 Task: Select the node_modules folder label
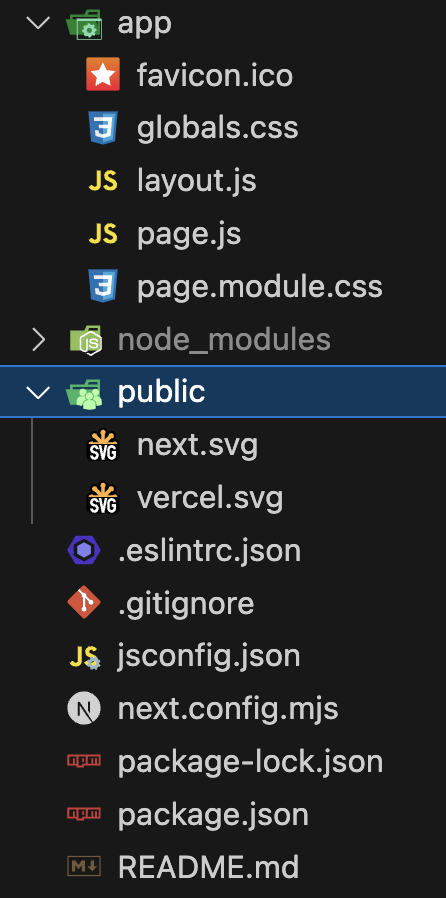point(224,340)
